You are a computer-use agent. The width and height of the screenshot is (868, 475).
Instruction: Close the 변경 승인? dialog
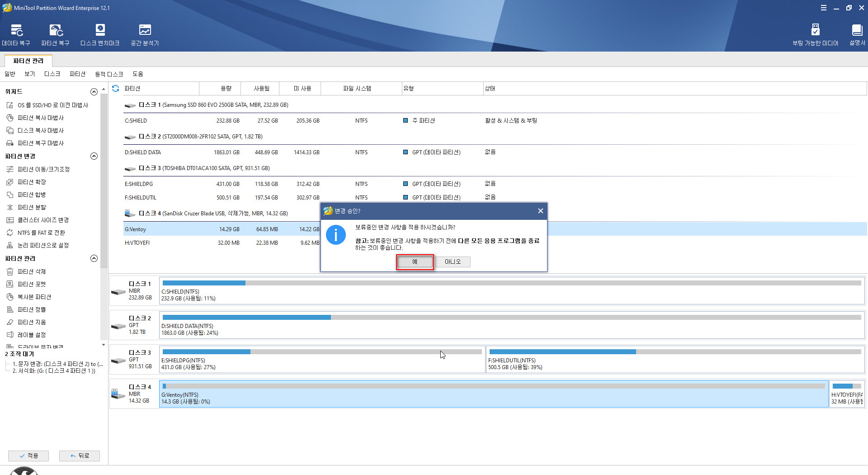[x=540, y=211]
